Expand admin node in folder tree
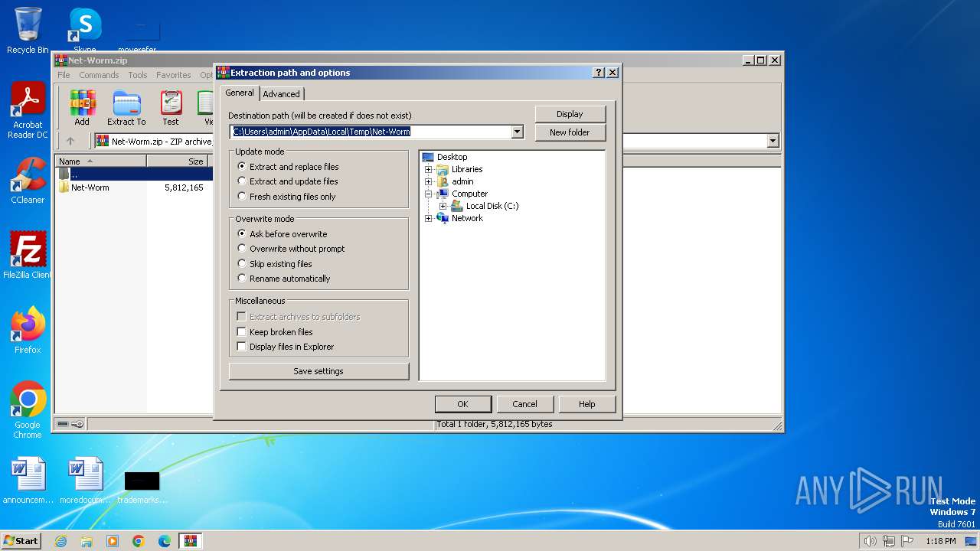 click(429, 181)
